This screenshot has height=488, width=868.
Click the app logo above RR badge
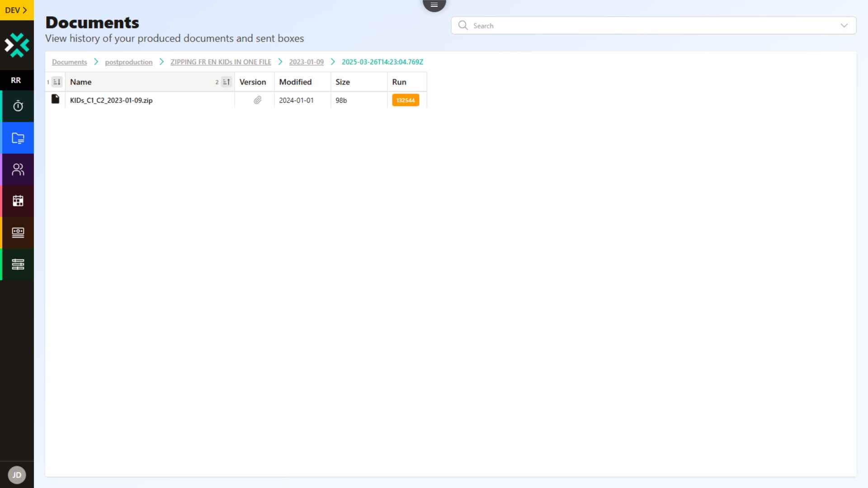pyautogui.click(x=17, y=45)
